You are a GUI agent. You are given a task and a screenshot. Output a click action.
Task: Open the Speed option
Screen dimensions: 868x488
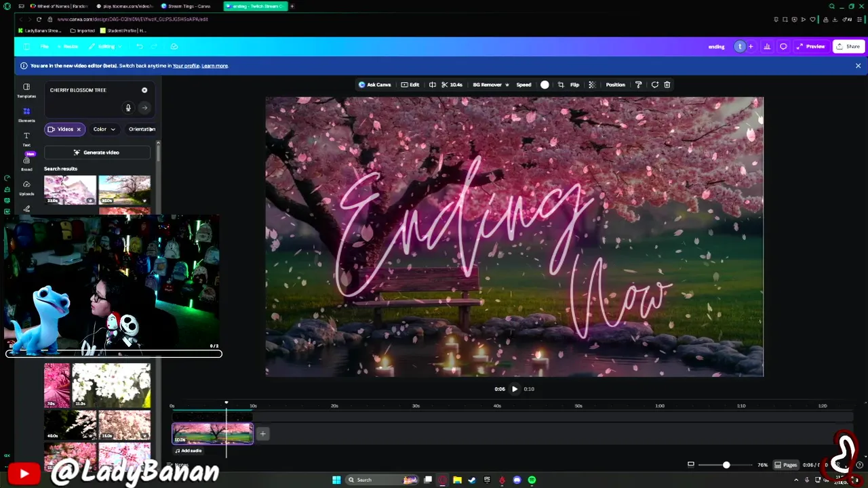pos(524,85)
